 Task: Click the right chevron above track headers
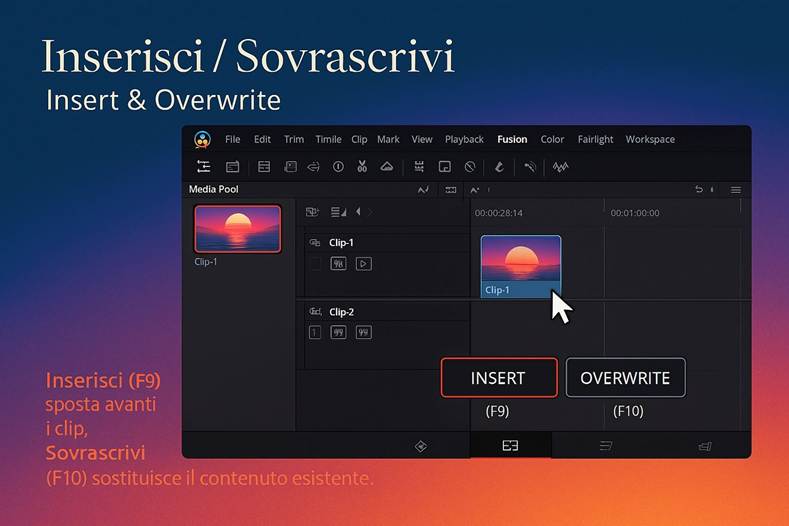371,212
